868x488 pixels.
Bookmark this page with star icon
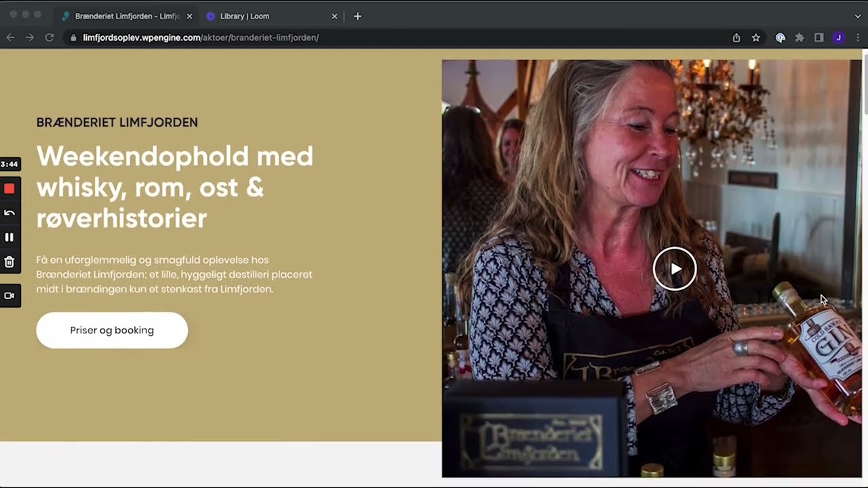pyautogui.click(x=756, y=38)
